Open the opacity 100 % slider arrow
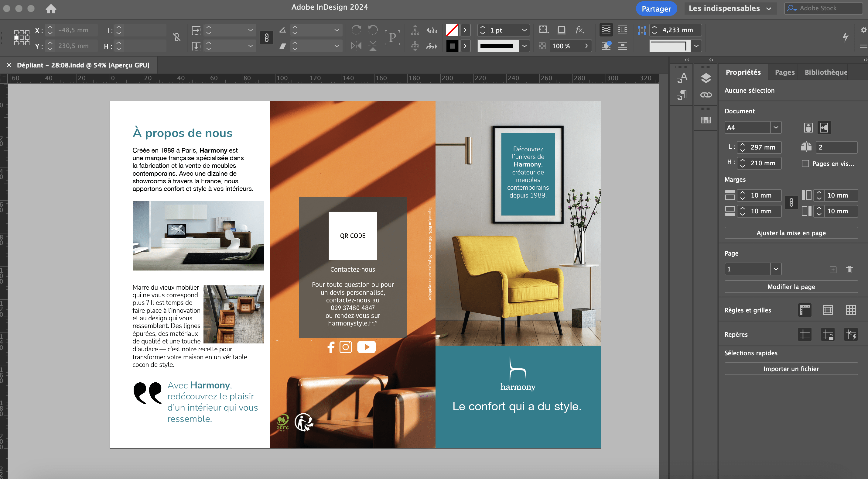This screenshot has height=479, width=868. tap(587, 46)
